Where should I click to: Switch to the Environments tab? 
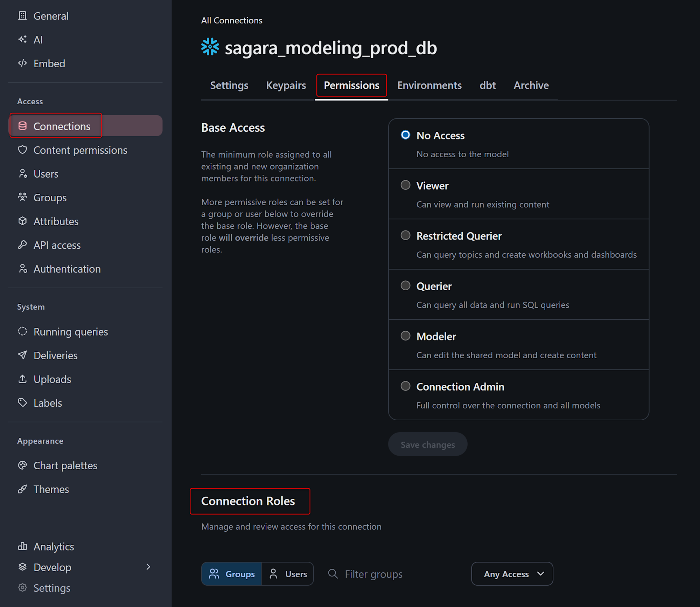pos(429,85)
